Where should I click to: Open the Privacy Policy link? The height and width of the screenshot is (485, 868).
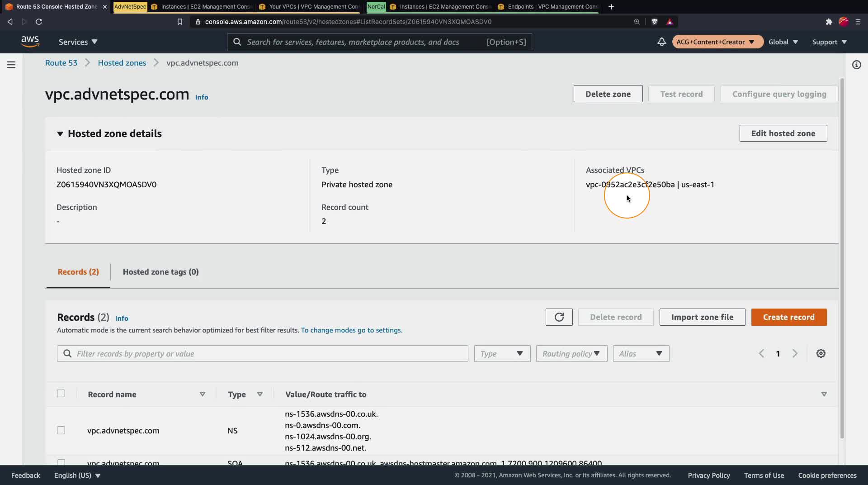tap(709, 475)
